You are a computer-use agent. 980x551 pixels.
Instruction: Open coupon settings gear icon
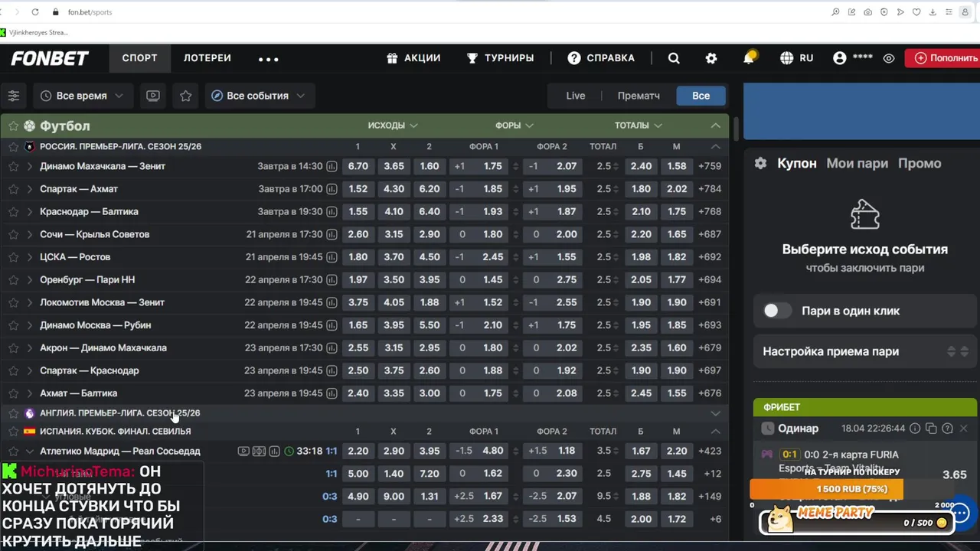pos(760,163)
